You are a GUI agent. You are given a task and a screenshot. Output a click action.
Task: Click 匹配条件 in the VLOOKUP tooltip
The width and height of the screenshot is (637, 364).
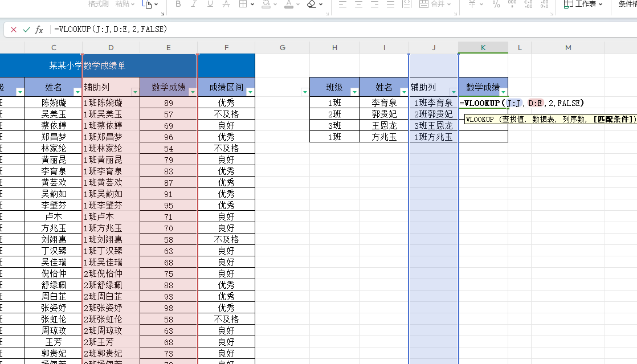tap(614, 120)
